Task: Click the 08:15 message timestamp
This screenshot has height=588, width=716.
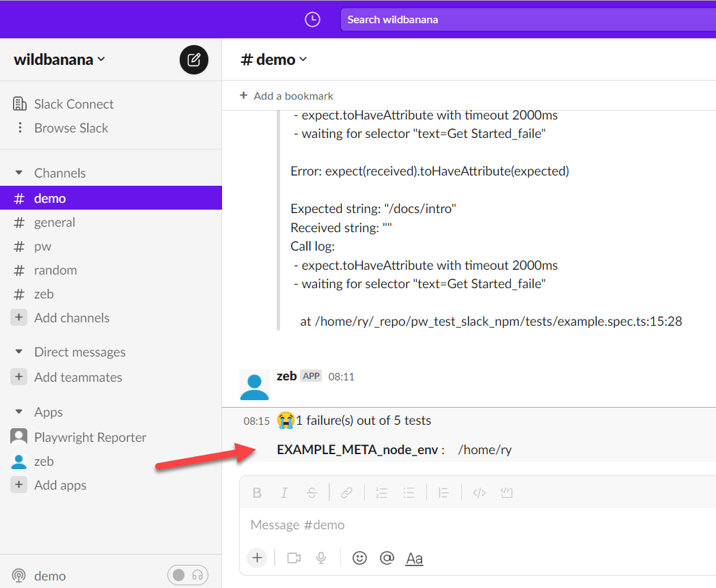Action: point(256,421)
